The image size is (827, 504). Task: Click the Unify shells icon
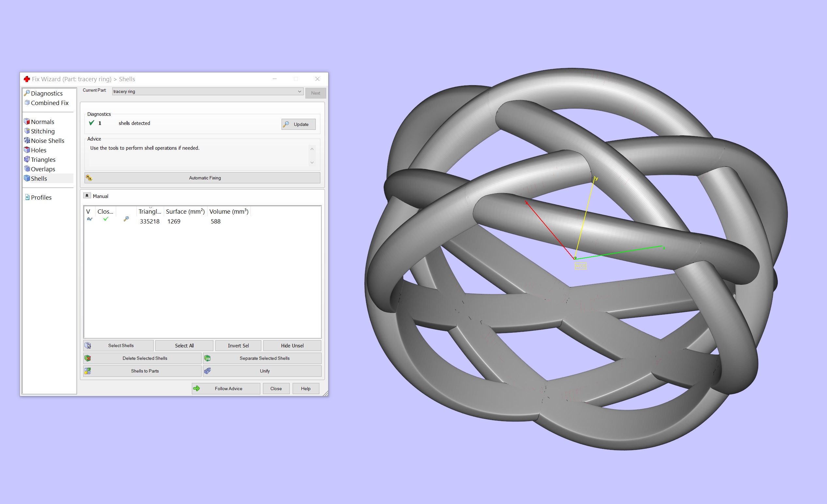[207, 371]
